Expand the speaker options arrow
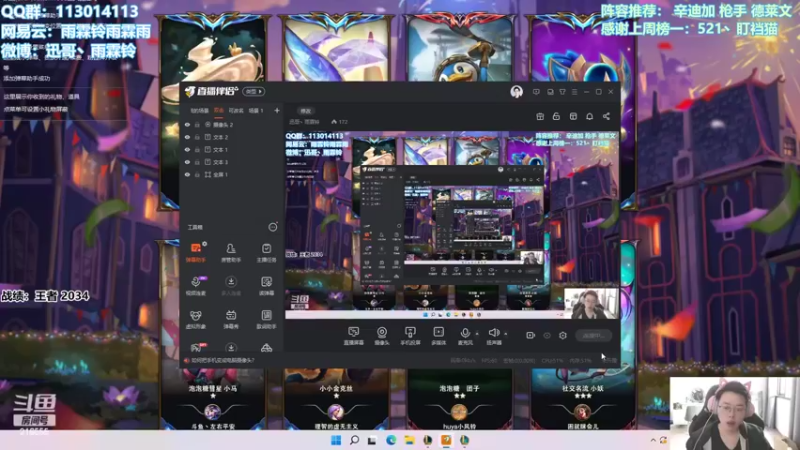The width and height of the screenshot is (800, 450). pyautogui.click(x=506, y=334)
